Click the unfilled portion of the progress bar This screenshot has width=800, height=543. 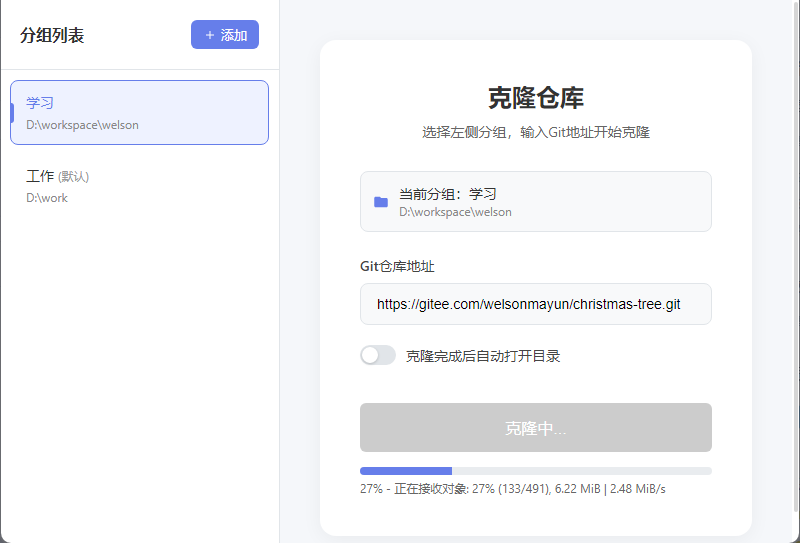pos(580,470)
